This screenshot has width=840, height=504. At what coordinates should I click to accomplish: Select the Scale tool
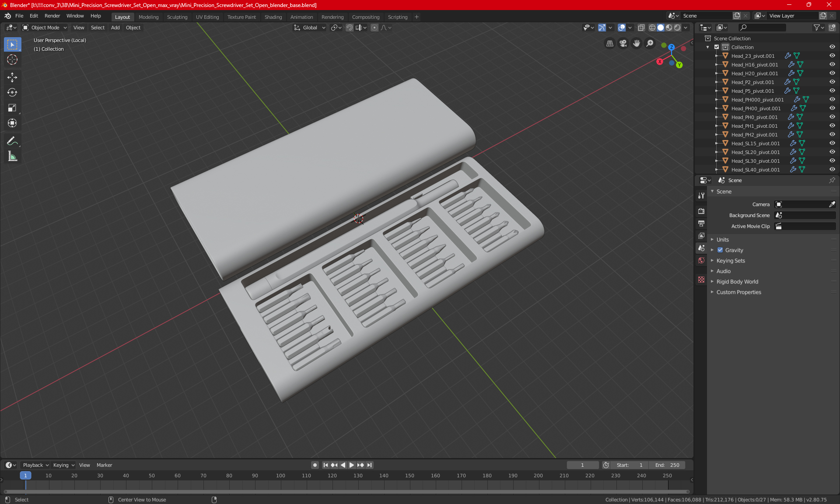point(12,108)
